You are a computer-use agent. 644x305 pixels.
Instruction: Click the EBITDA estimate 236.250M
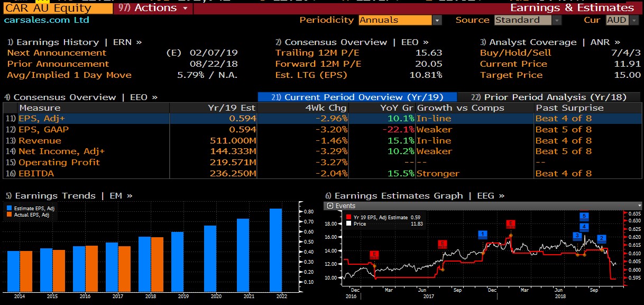coord(233,174)
